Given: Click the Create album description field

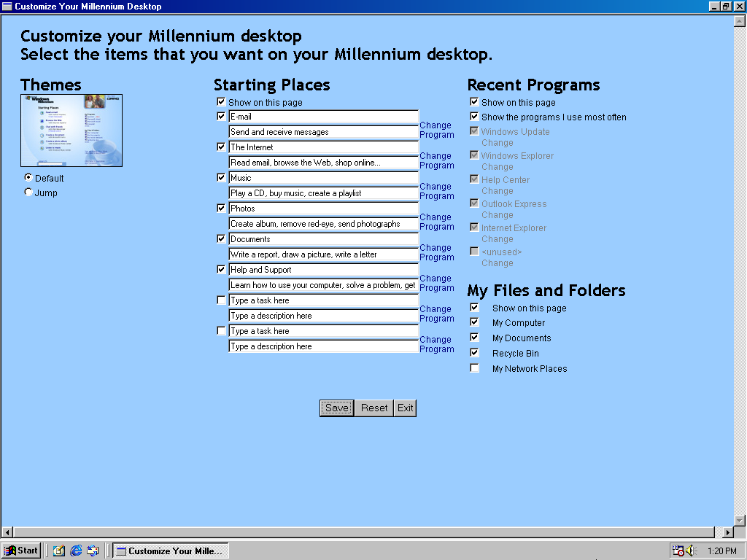Looking at the screenshot, I should (323, 224).
